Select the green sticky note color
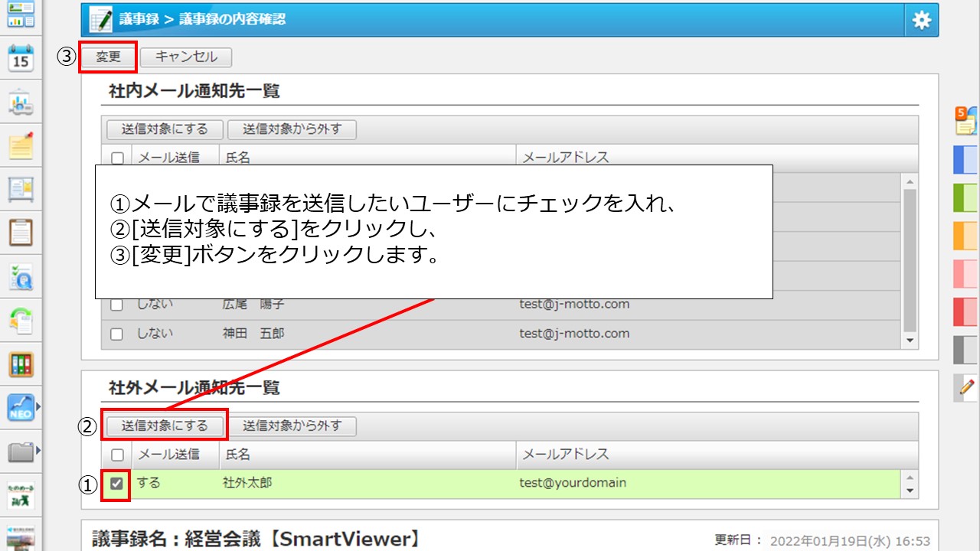Image resolution: width=980 pixels, height=551 pixels. click(x=965, y=197)
